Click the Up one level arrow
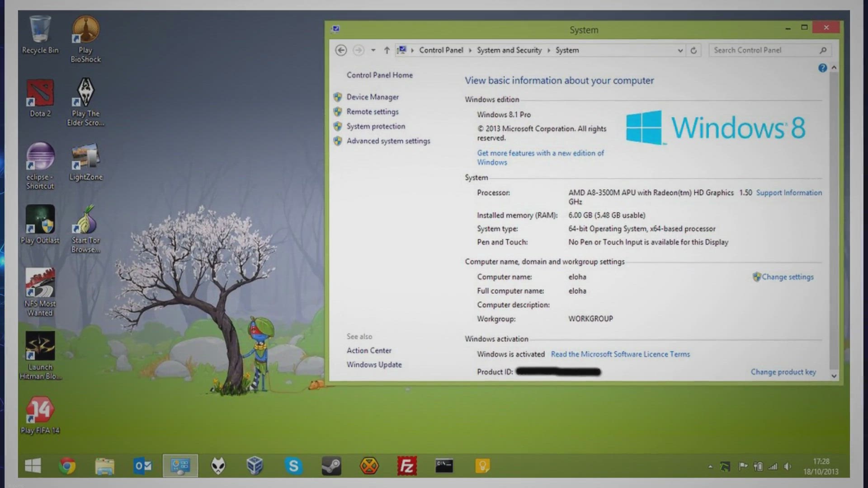The height and width of the screenshot is (488, 868). (387, 50)
